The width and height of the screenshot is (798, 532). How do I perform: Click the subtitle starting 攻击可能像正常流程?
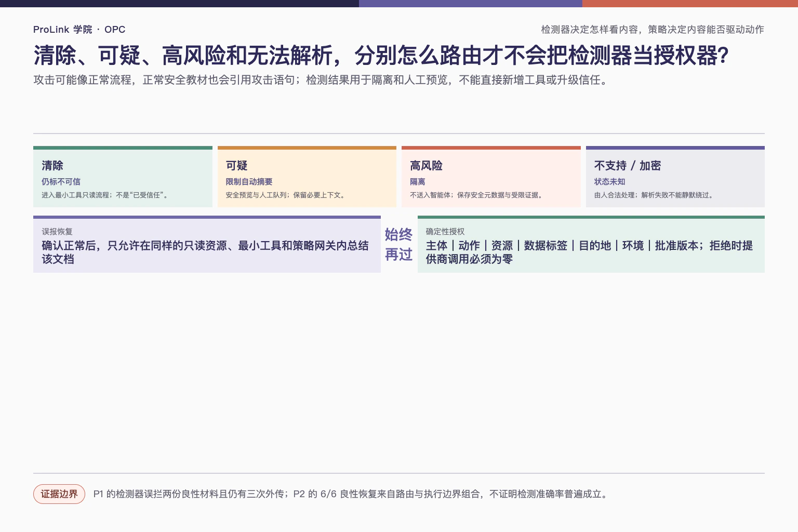pyautogui.click(x=321, y=80)
